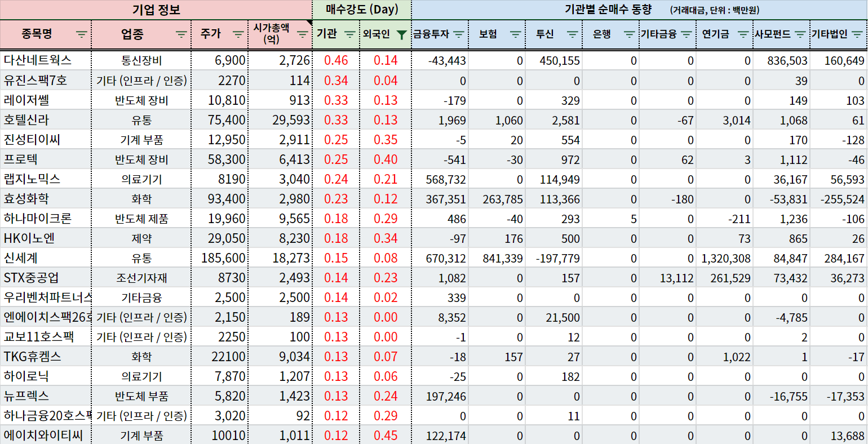The height and width of the screenshot is (444, 868).
Task: Select 연기금 value 3,014
Action: click(x=724, y=120)
